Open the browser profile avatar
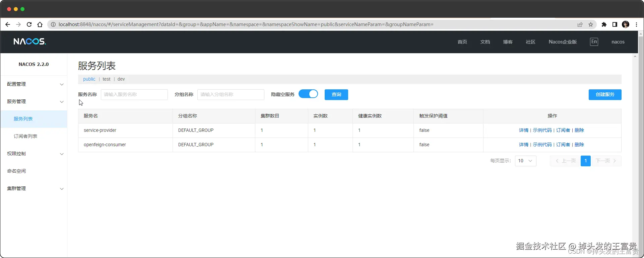This screenshot has width=644, height=258. click(626, 24)
